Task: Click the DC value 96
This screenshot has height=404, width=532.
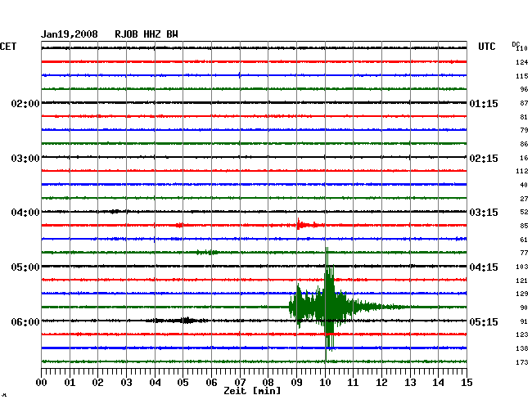Action: [x=524, y=89]
